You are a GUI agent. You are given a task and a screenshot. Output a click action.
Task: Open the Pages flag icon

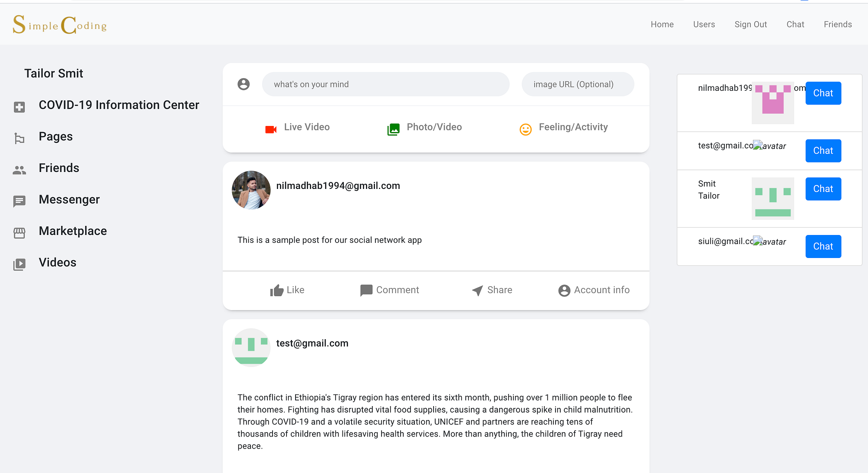19,139
